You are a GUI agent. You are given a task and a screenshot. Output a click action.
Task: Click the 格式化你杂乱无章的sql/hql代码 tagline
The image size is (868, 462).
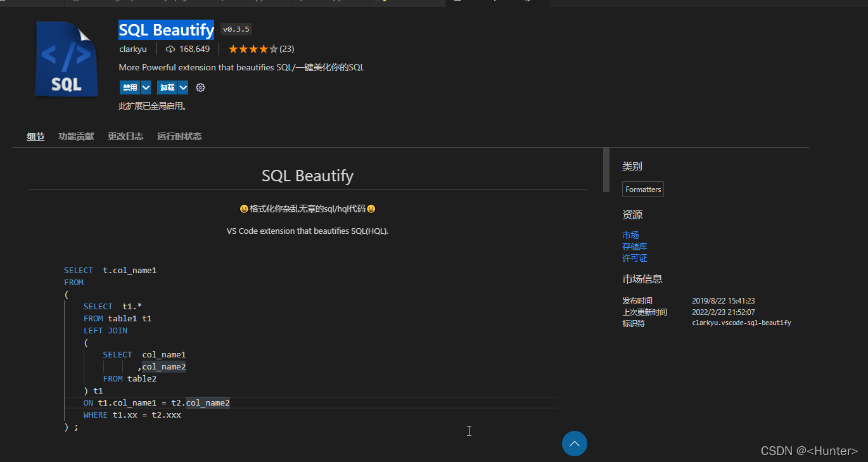point(307,209)
